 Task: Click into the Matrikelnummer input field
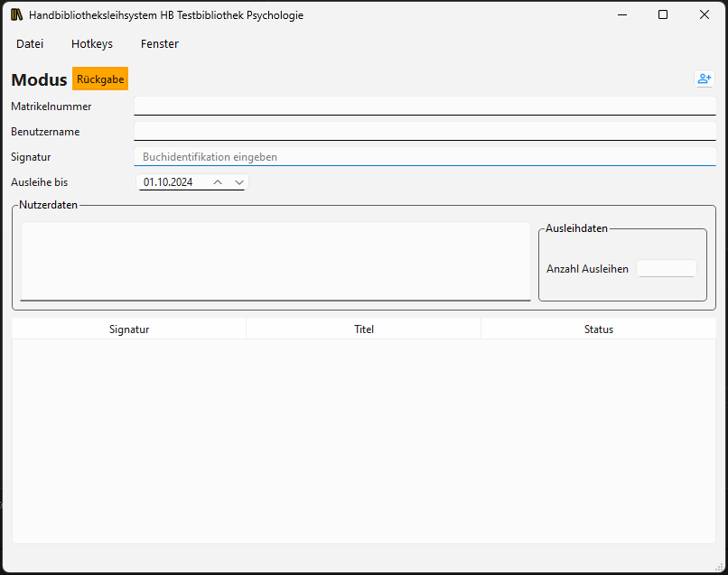(425, 107)
